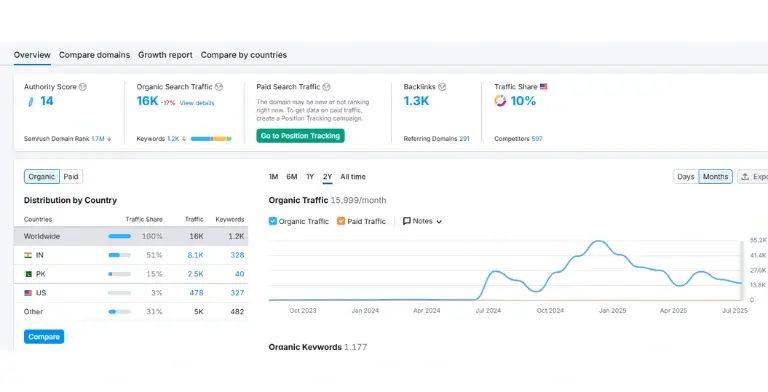Open Competitors 597 link

click(537, 139)
